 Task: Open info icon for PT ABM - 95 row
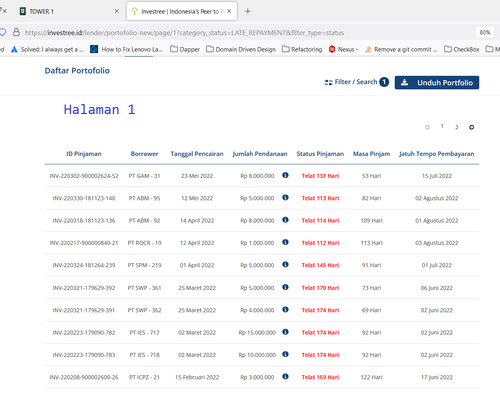click(285, 197)
